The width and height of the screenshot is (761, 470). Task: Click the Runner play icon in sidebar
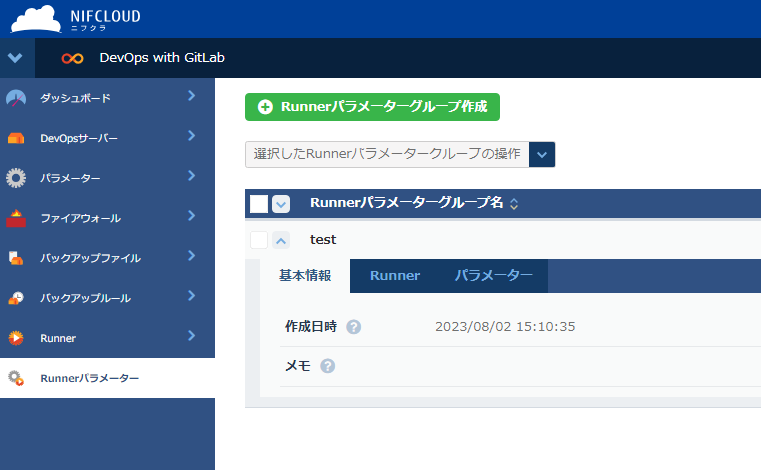[x=16, y=337]
